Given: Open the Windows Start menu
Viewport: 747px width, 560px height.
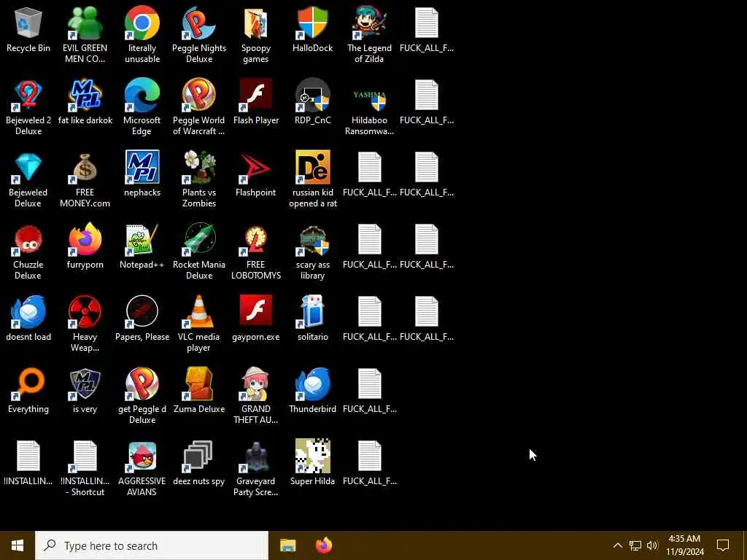Looking at the screenshot, I should point(18,545).
